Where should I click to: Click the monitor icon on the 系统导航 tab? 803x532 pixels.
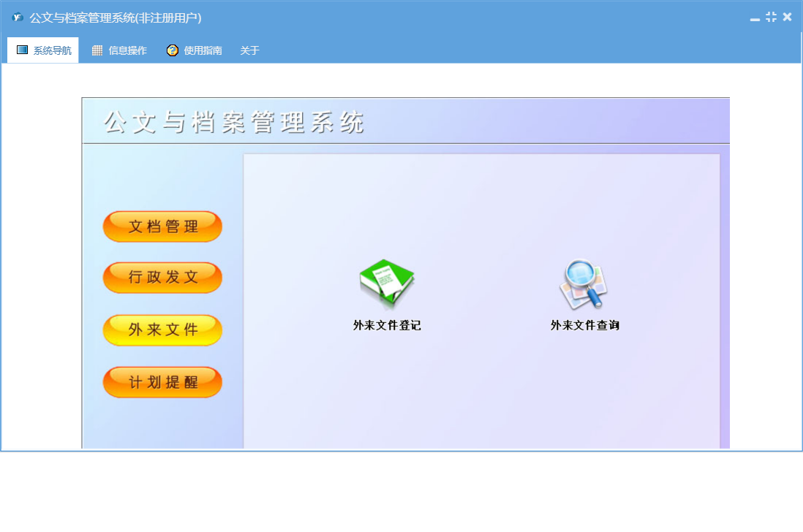pos(22,50)
